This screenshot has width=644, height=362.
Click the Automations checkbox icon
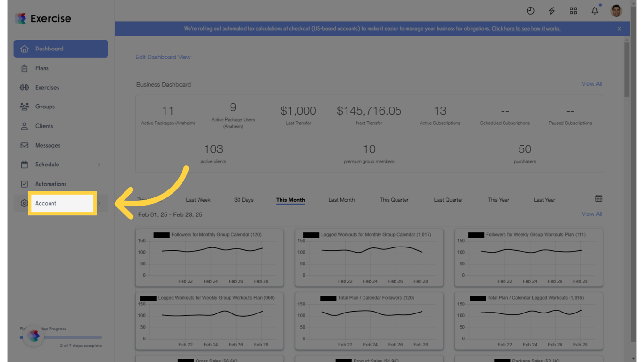click(x=24, y=184)
